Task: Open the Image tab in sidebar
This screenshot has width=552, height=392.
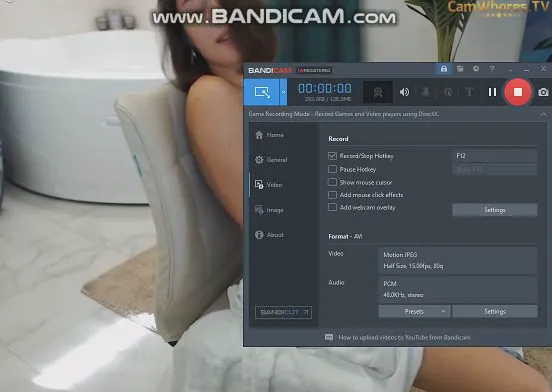Action: pos(269,210)
